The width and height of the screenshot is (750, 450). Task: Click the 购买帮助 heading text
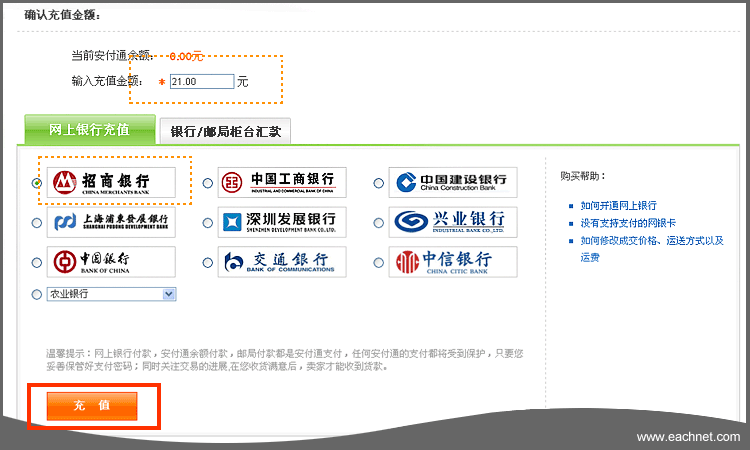point(583,176)
